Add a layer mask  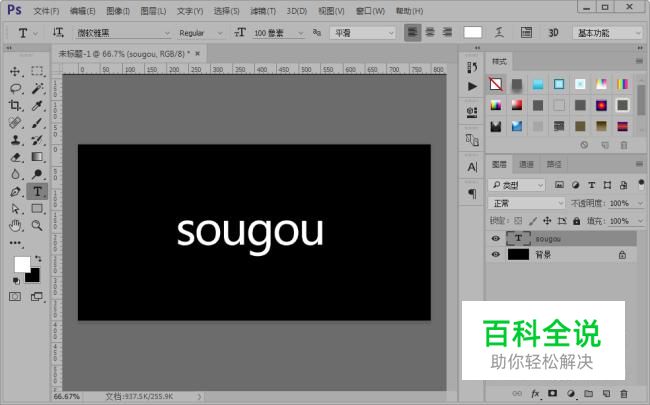553,393
